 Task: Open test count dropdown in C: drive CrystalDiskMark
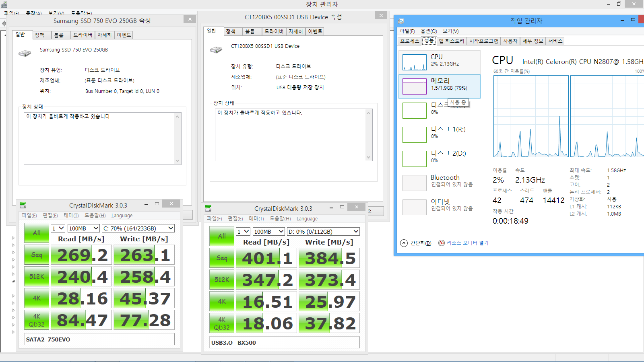pos(58,228)
